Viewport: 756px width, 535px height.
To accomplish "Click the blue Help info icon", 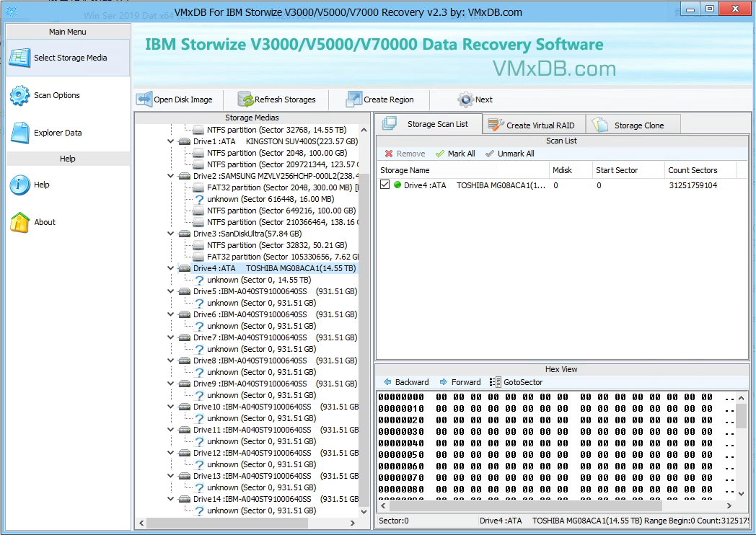I will (19, 185).
